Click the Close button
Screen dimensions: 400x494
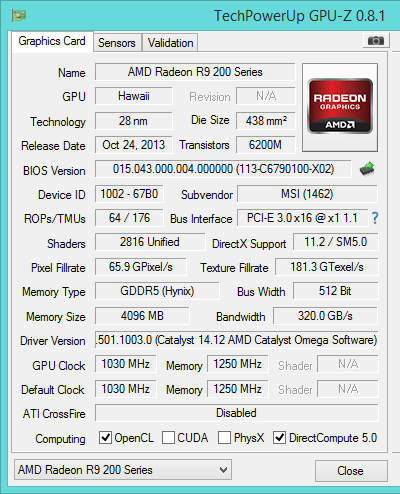351,471
